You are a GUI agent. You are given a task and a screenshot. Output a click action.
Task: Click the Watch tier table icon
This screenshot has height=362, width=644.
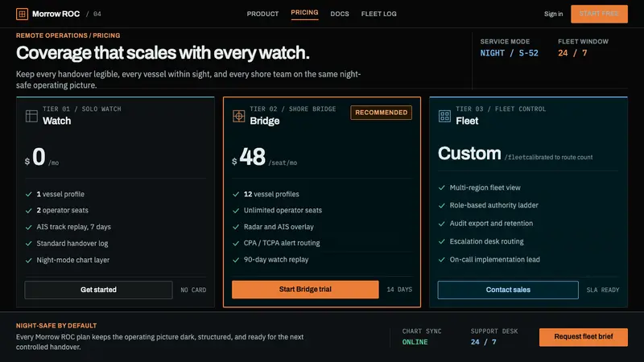(x=31, y=116)
